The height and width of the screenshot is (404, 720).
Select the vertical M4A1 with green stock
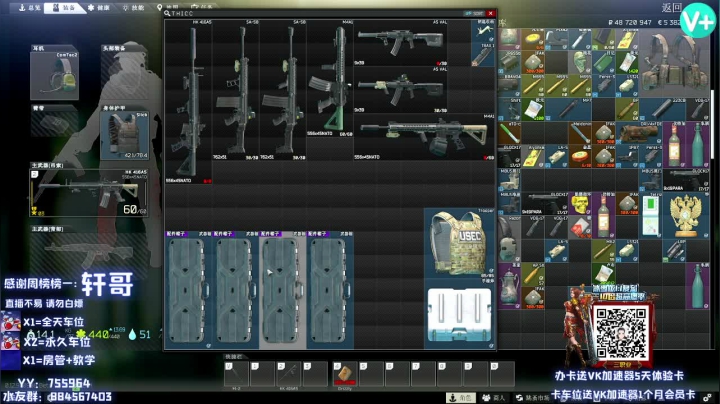(330, 78)
